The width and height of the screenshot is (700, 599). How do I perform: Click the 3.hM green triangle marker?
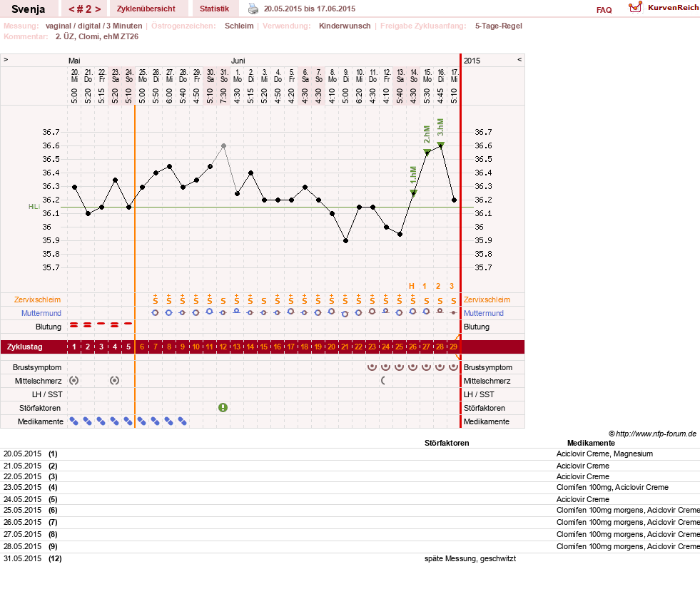pos(441,145)
